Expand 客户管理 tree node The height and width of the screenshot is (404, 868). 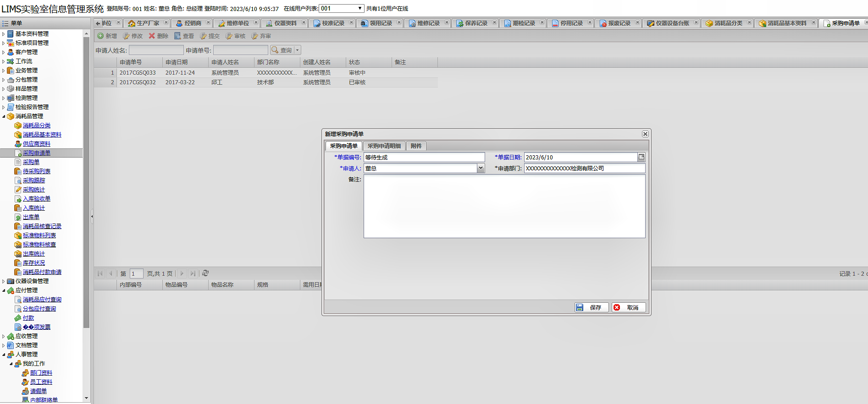coord(4,52)
